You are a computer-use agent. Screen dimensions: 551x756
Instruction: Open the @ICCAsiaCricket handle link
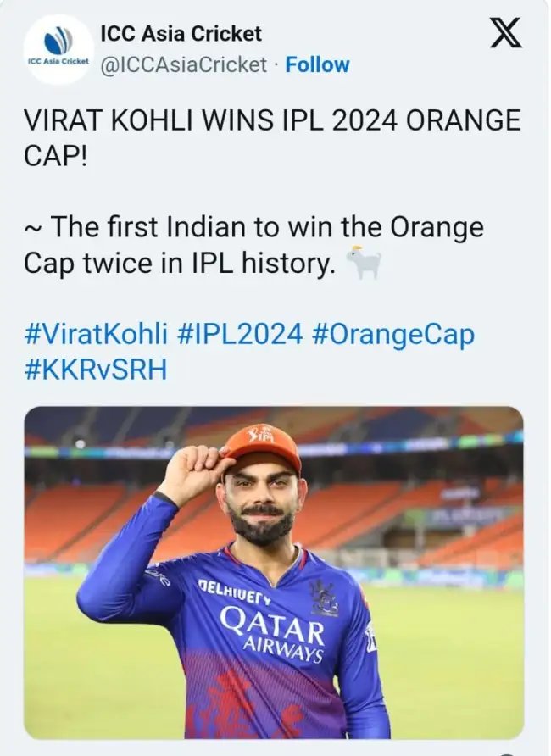tap(183, 64)
